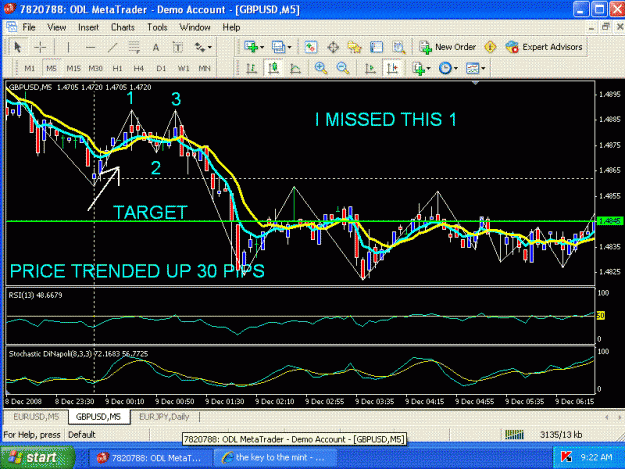Image resolution: width=625 pixels, height=469 pixels.
Task: Switch to H4 timeframe
Action: tap(138, 68)
